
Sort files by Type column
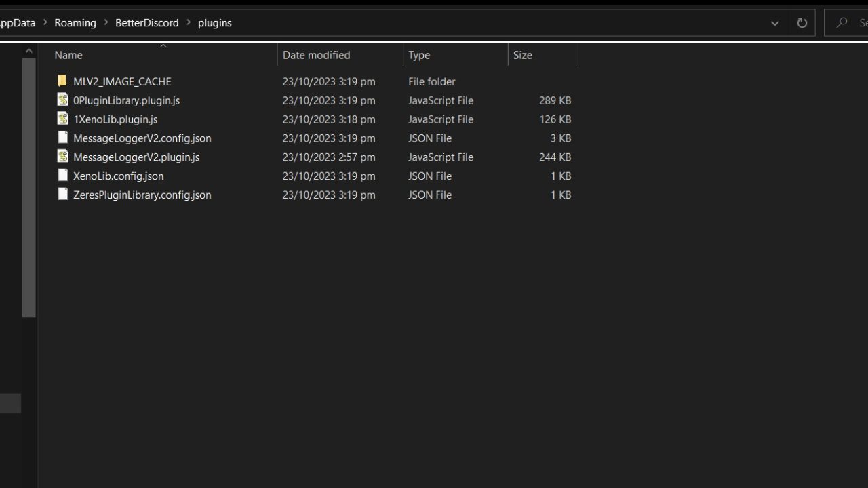pyautogui.click(x=419, y=56)
